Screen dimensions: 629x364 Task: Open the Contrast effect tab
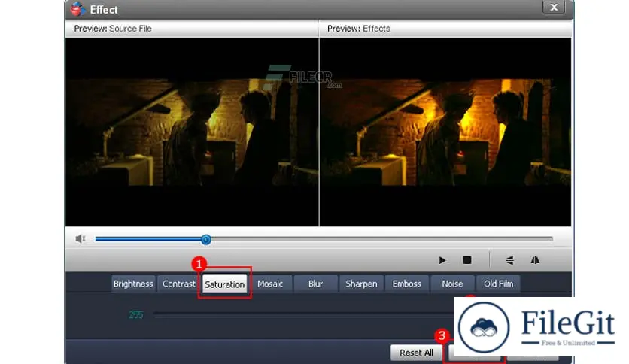coord(178,284)
